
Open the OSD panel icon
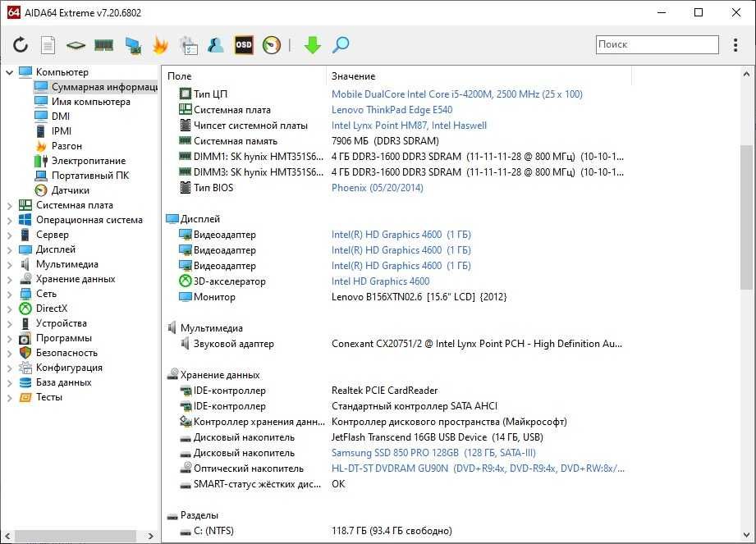tap(244, 45)
